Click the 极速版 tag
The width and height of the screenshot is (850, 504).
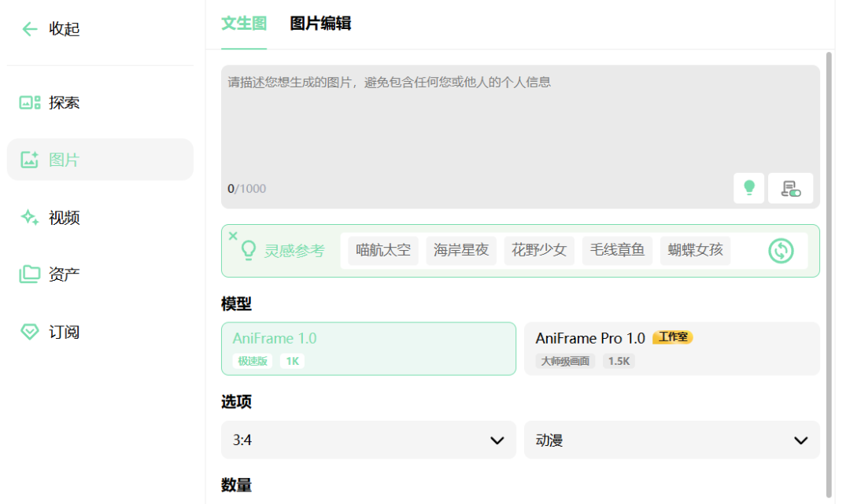253,361
